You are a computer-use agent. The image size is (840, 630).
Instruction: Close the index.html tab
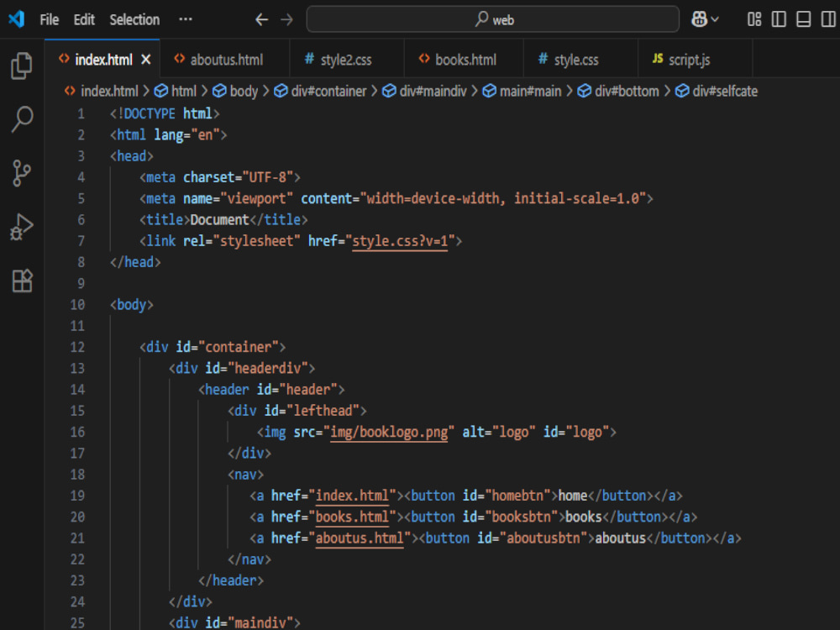(x=145, y=60)
